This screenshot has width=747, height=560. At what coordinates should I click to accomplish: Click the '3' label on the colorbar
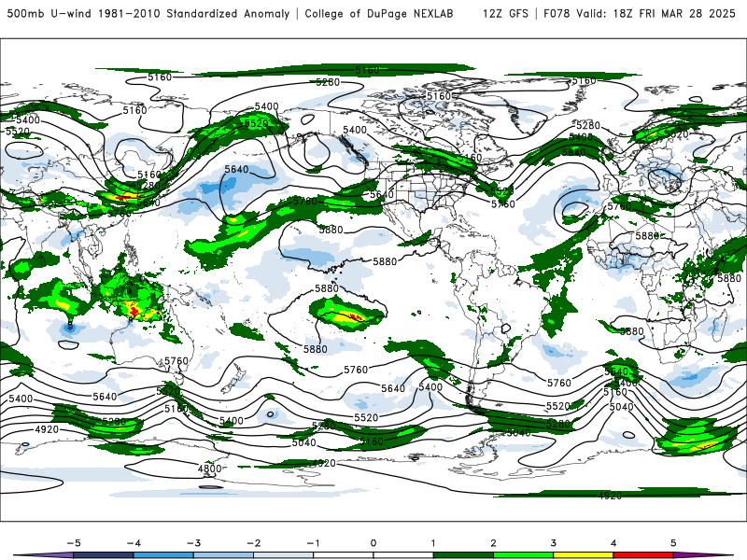553,543
